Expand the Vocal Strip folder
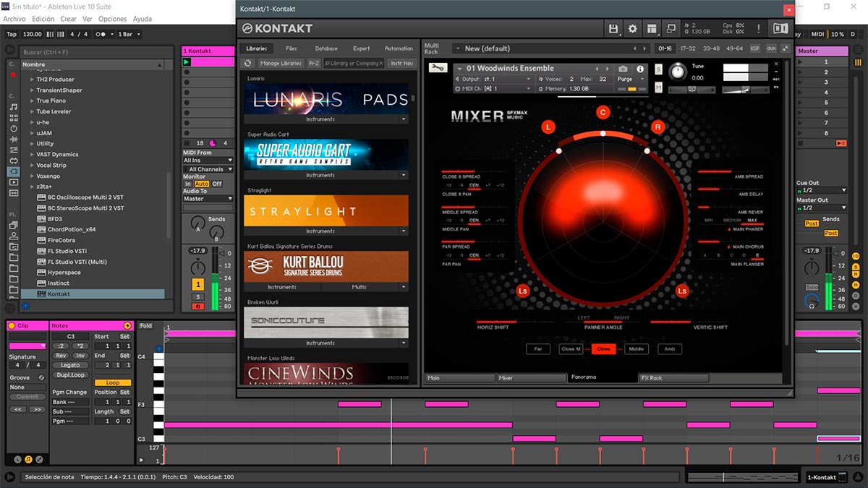 tap(32, 166)
